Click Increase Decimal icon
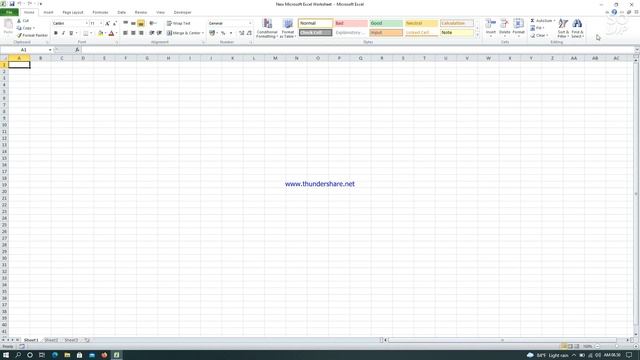 [x=242, y=33]
